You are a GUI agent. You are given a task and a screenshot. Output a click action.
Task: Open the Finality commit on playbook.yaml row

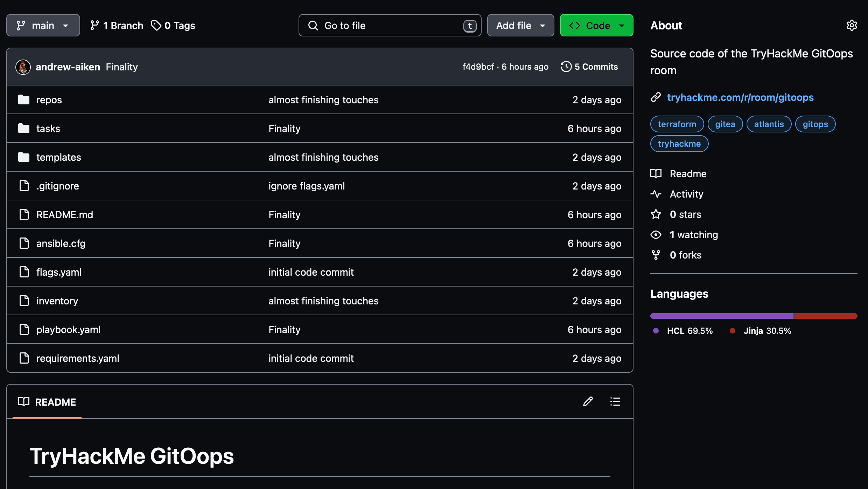(285, 330)
